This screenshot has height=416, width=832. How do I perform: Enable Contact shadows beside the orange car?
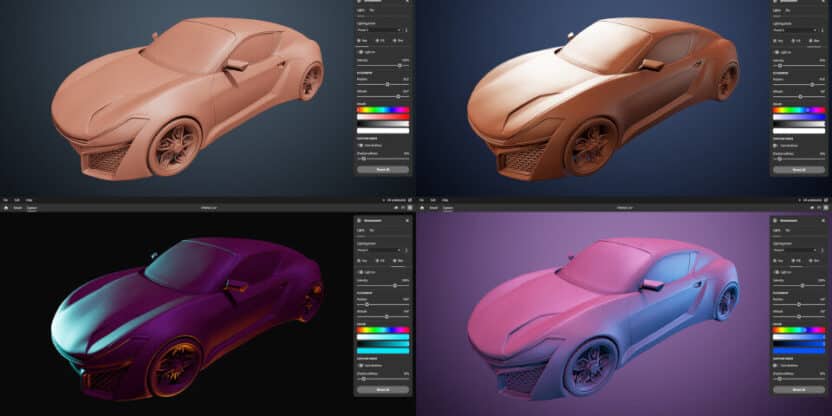776,145
